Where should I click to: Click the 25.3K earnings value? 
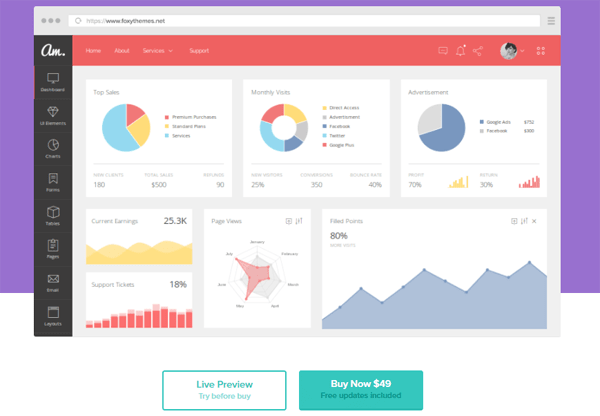tap(175, 221)
